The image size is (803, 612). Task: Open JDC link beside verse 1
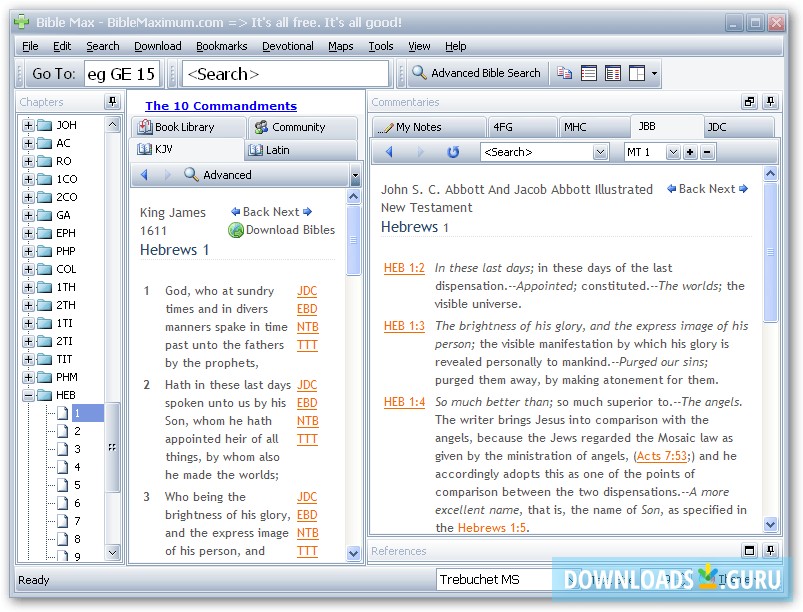coord(307,291)
